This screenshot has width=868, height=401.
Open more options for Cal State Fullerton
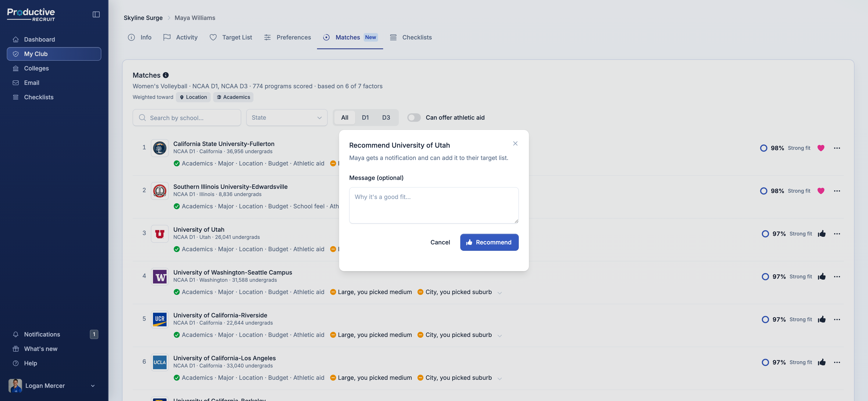click(x=837, y=148)
